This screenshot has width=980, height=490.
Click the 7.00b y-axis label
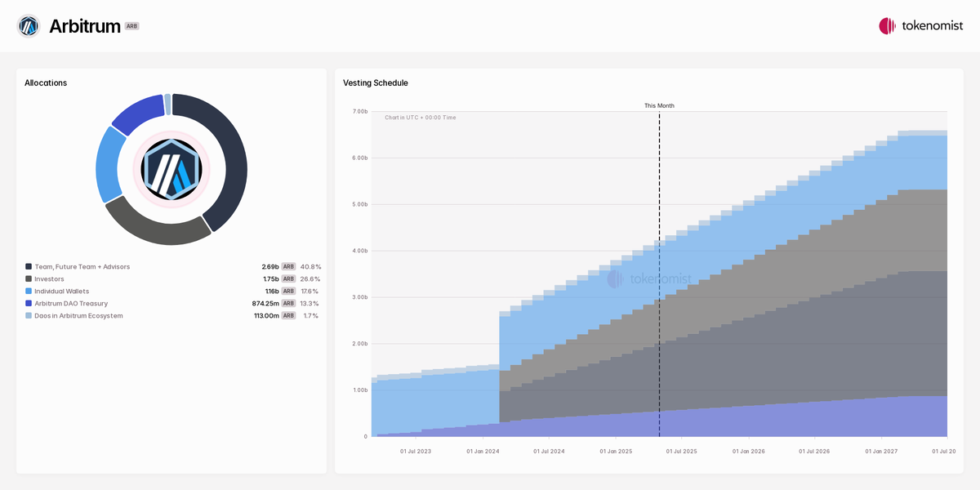[x=359, y=111]
